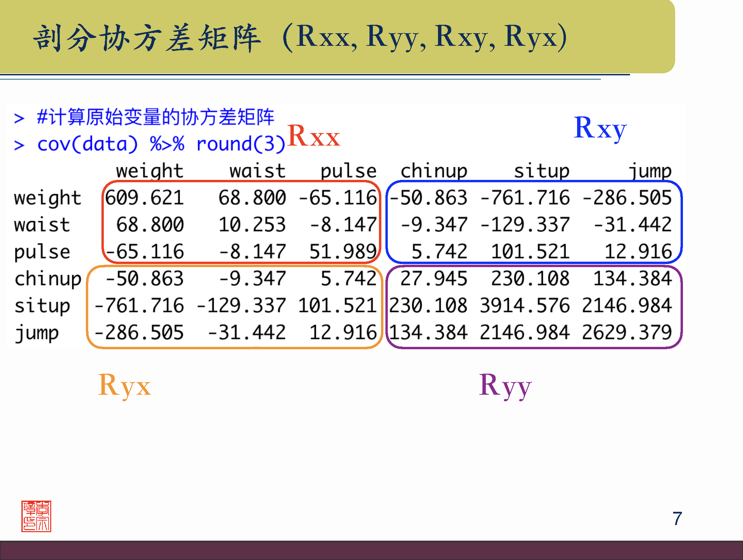
Task: Click the orange Ryx label
Action: (x=124, y=386)
